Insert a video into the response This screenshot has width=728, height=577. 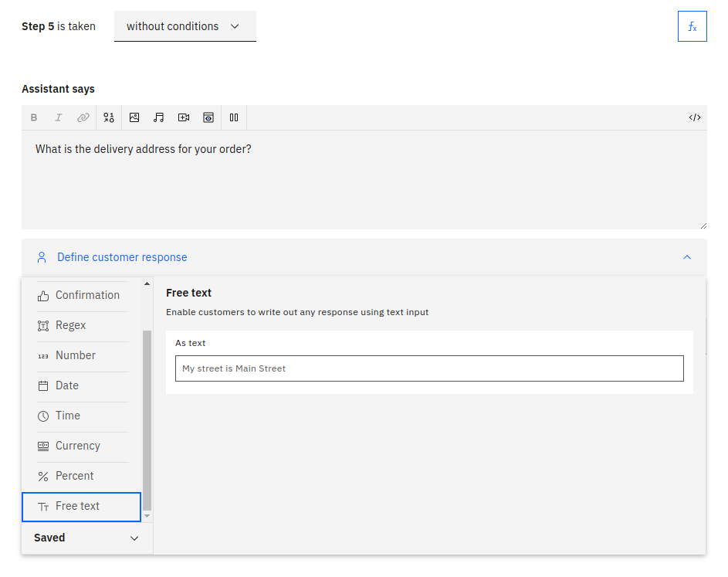pos(184,117)
